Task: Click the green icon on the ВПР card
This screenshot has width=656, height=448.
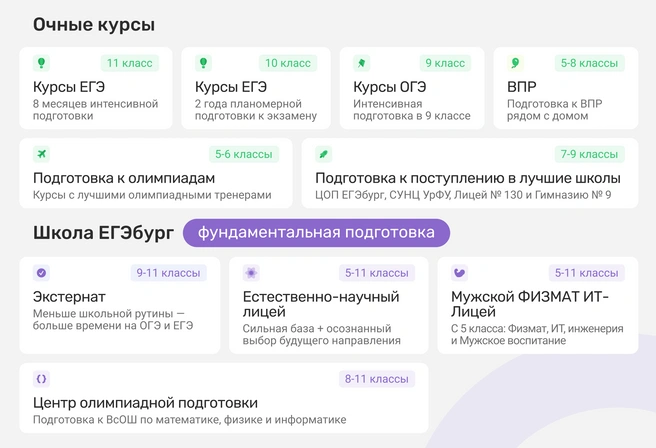Action: [x=515, y=63]
